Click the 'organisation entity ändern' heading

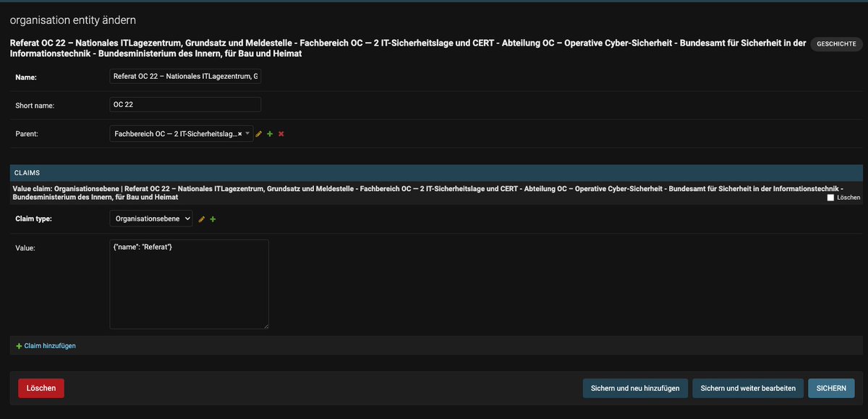point(72,20)
